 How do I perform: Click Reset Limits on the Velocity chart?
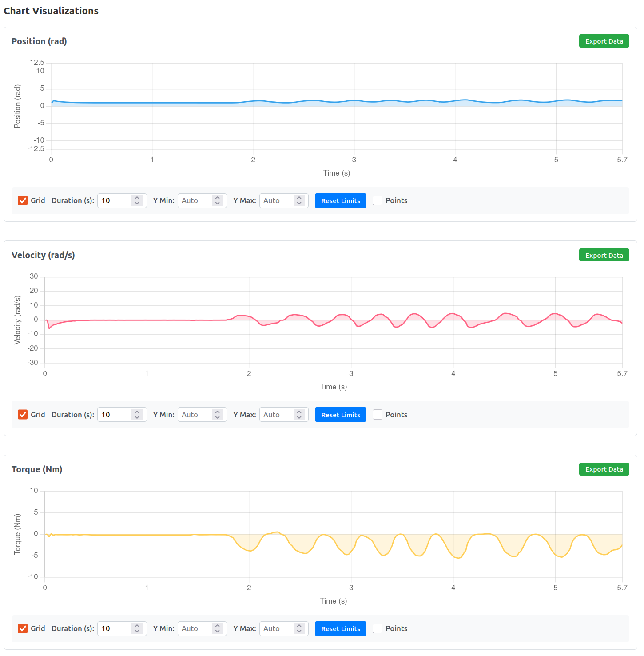tap(340, 414)
